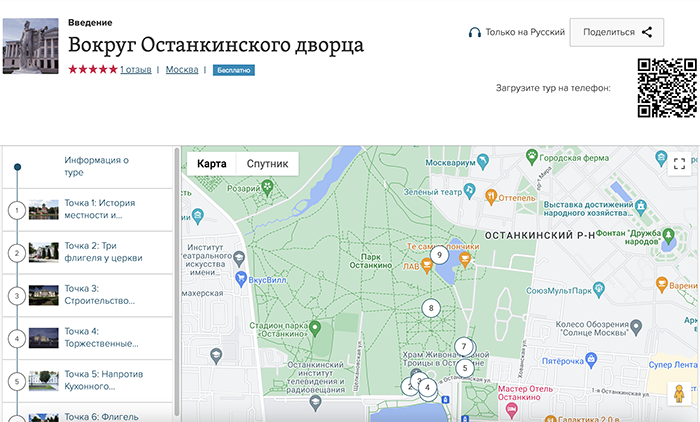Image resolution: width=700 pixels, height=422 pixels.
Task: Click map marker 7
Action: tap(464, 346)
